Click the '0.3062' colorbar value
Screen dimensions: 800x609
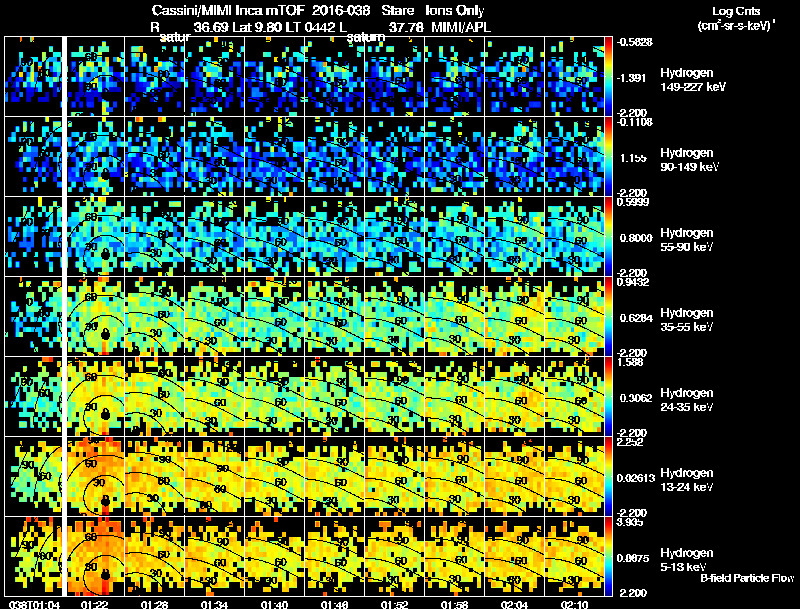[x=636, y=398]
